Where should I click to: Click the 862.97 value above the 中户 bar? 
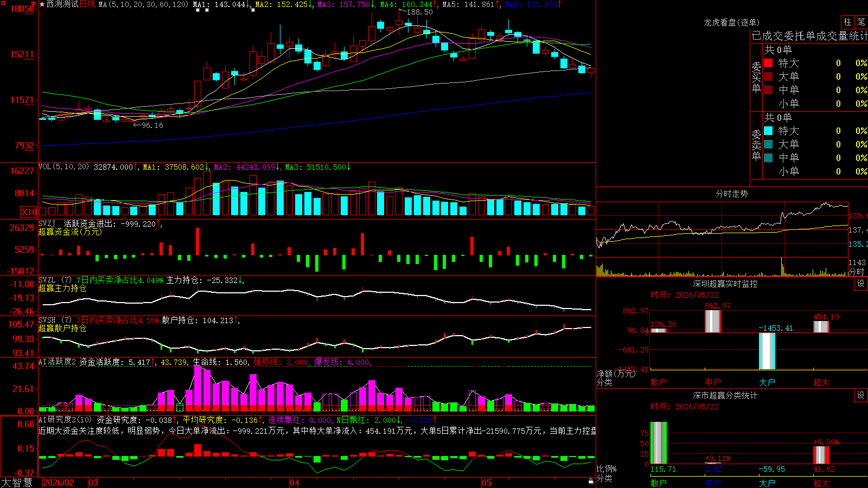[717, 306]
